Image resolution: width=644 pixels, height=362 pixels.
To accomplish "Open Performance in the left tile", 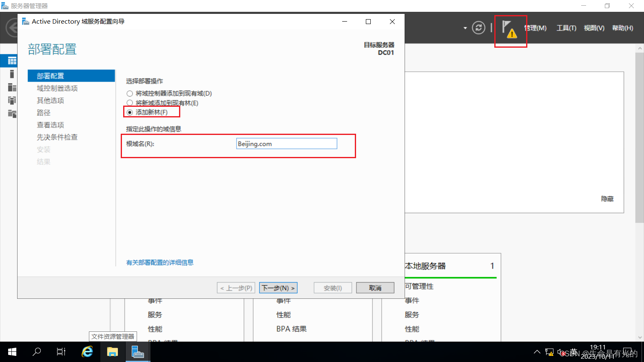I will click(155, 329).
